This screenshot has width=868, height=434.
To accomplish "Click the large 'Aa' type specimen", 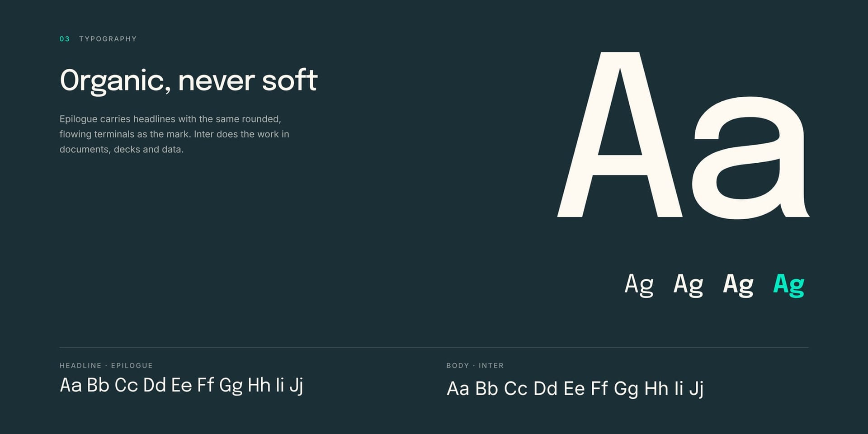I will click(683, 136).
